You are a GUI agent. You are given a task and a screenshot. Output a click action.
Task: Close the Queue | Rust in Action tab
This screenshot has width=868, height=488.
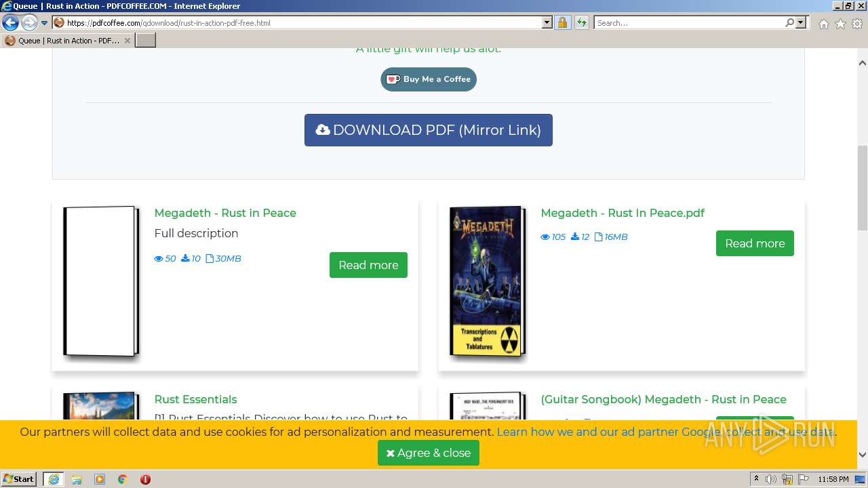click(x=127, y=41)
